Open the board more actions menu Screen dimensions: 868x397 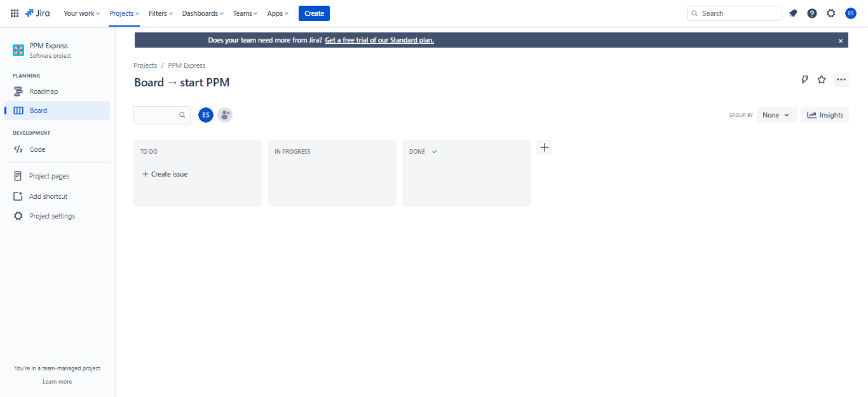pyautogui.click(x=841, y=79)
